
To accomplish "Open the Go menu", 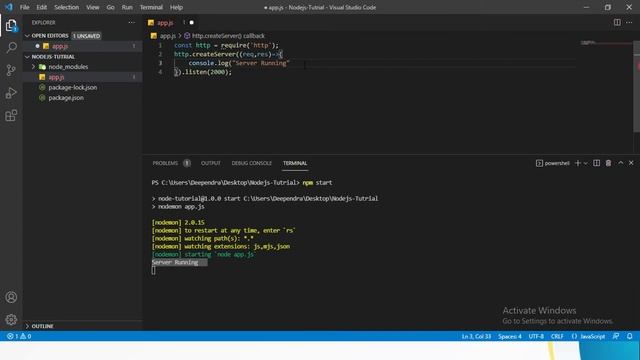I will coord(111,7).
